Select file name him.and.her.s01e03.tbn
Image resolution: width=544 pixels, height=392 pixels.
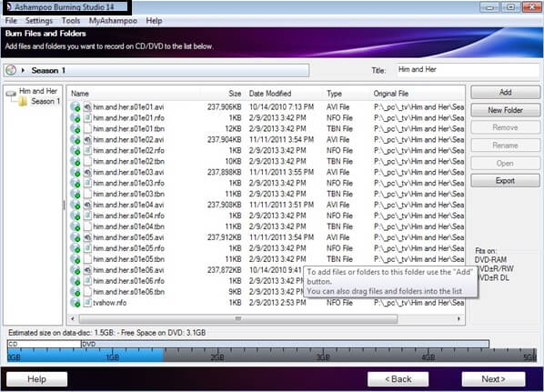(129, 194)
